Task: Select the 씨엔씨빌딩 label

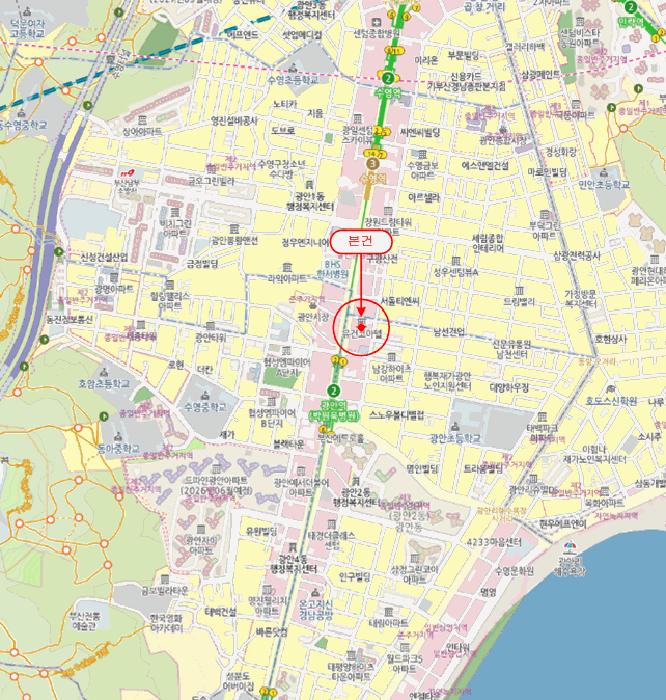Action: coord(420,133)
